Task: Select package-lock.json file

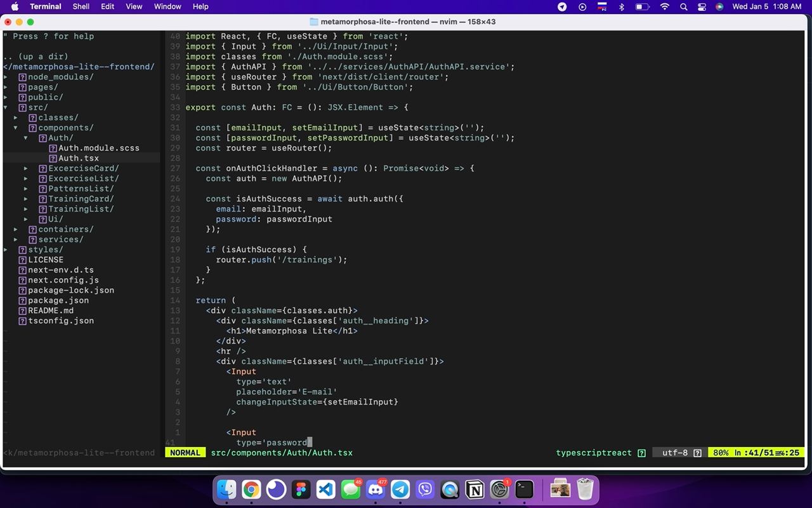Action: click(x=71, y=290)
